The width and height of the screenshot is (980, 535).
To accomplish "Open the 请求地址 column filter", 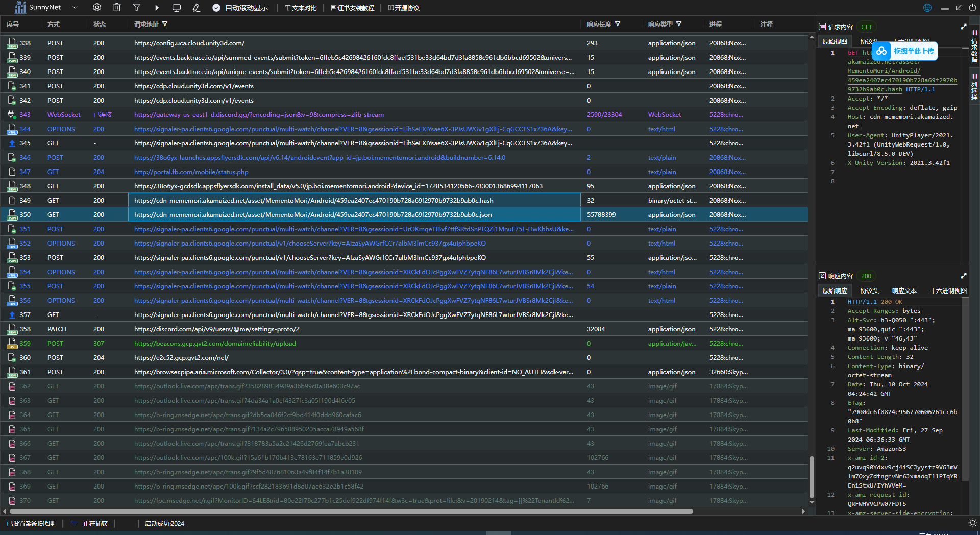I will [x=165, y=24].
